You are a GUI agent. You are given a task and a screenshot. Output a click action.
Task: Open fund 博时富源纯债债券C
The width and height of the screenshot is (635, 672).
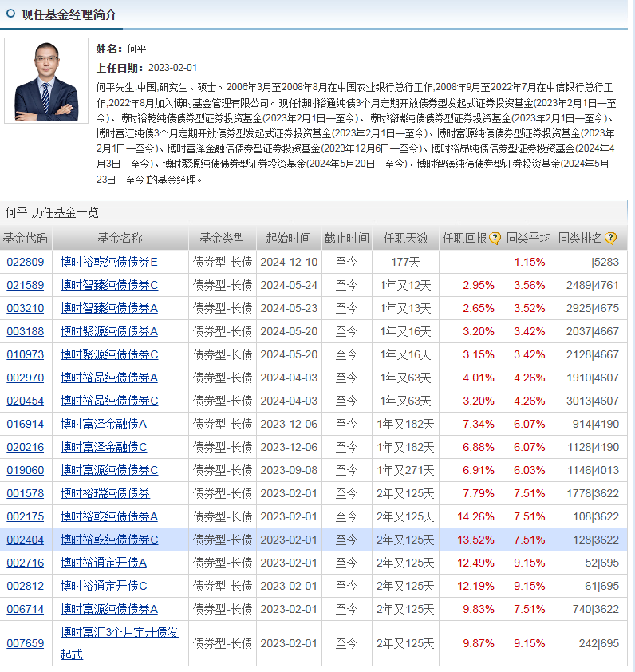point(109,470)
